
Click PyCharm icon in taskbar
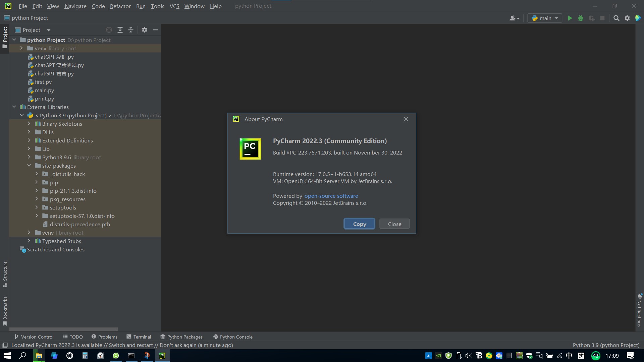tap(162, 356)
